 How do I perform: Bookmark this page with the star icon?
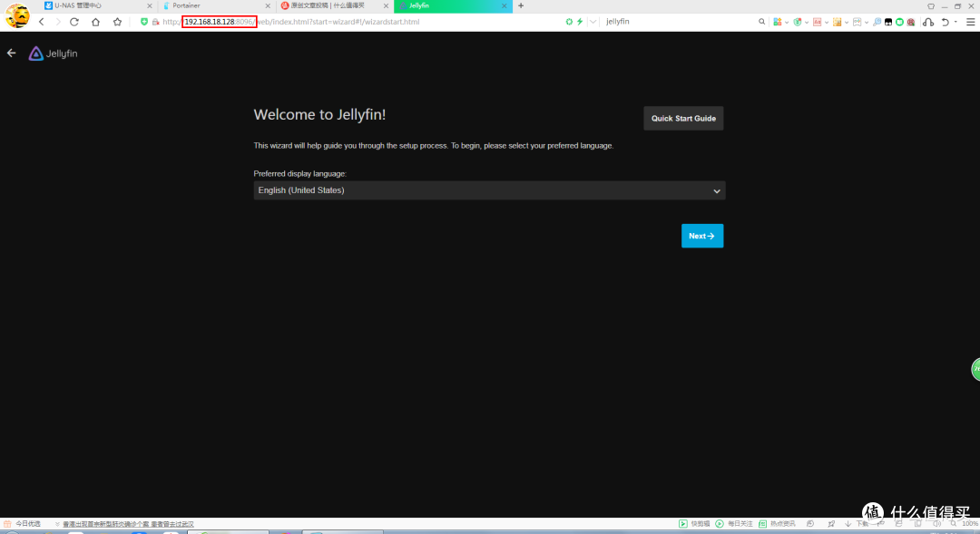coord(117,22)
